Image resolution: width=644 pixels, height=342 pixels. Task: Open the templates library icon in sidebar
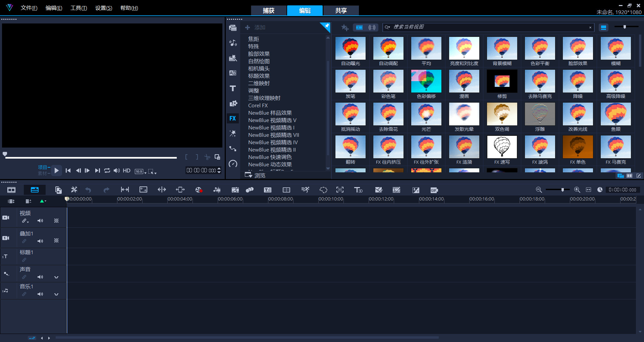pos(233,58)
